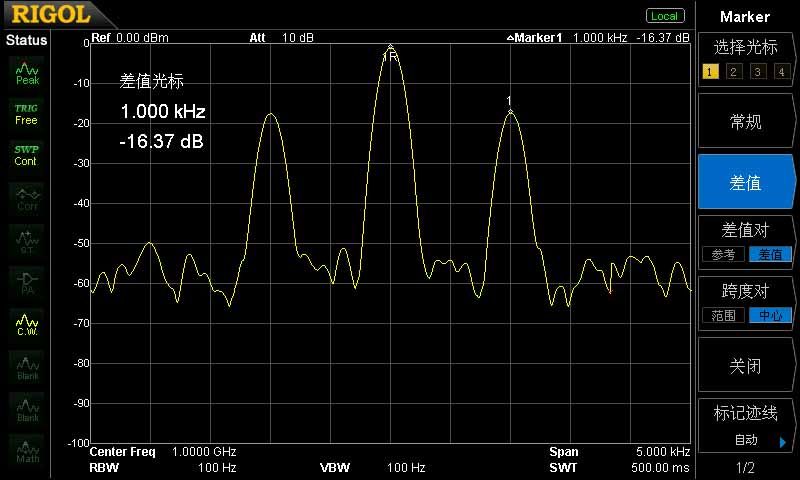
Task: Expand the 标记迹线 自动 submenu arrow
Action: [x=782, y=440]
